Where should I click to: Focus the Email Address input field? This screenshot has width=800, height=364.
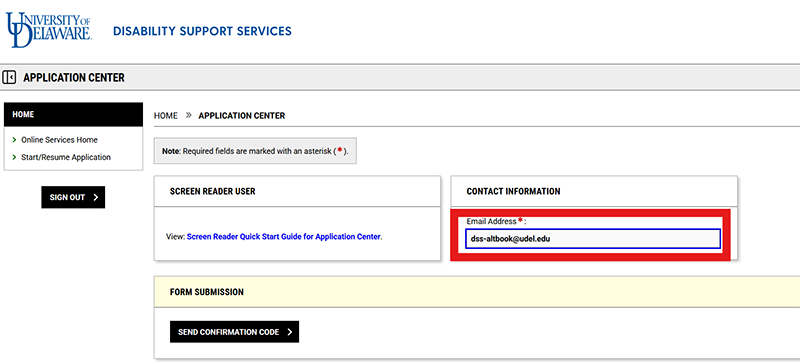(x=593, y=238)
